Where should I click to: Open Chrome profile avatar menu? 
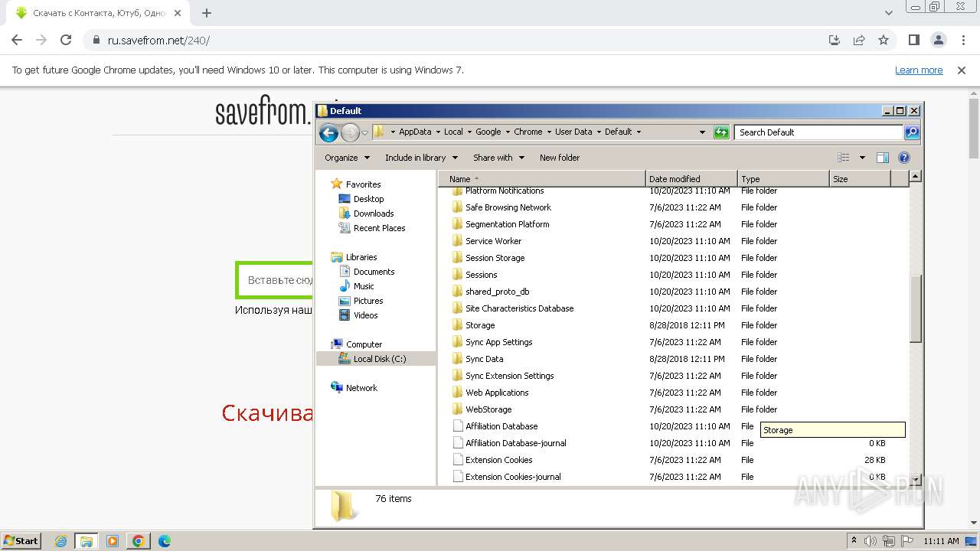tap(939, 40)
